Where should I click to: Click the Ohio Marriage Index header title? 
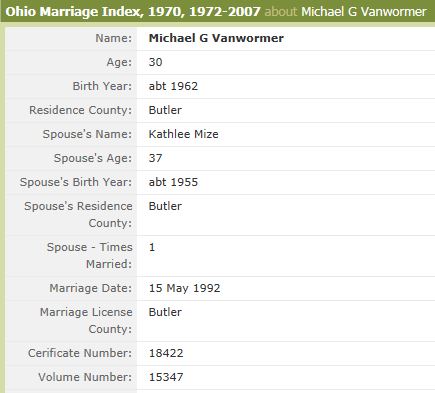point(133,12)
